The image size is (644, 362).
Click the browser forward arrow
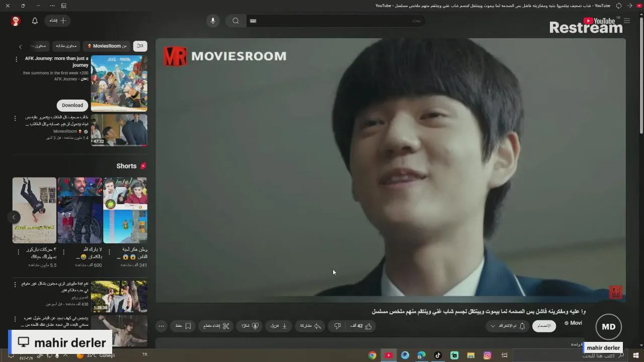pos(629,6)
